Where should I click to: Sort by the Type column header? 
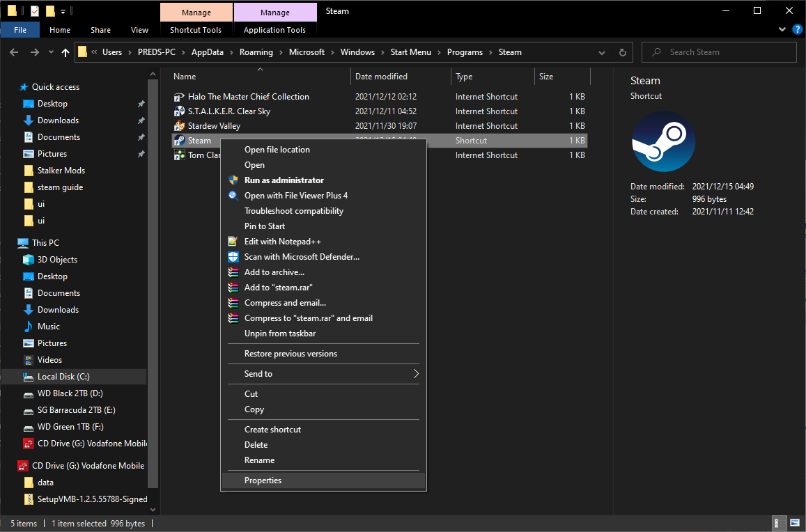tap(493, 77)
